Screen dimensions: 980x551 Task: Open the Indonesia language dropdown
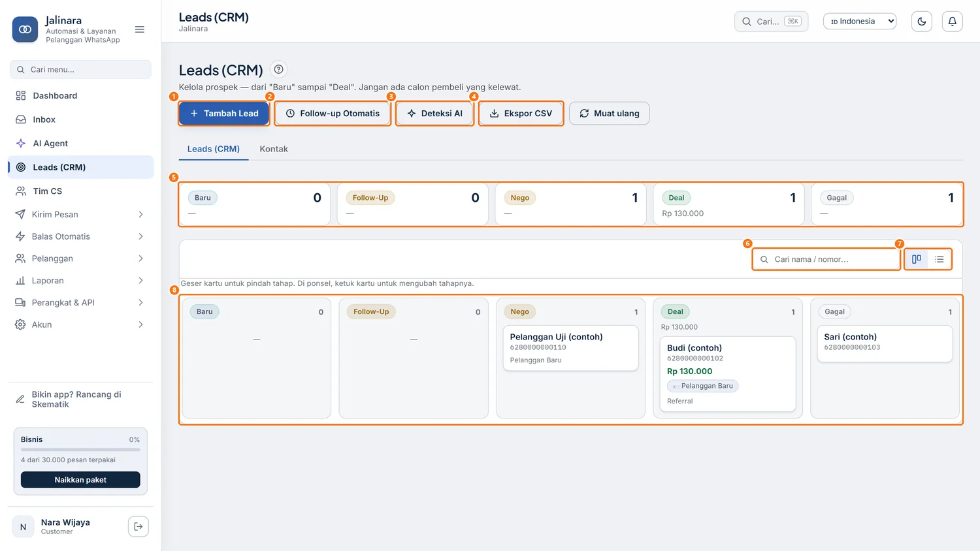click(860, 22)
